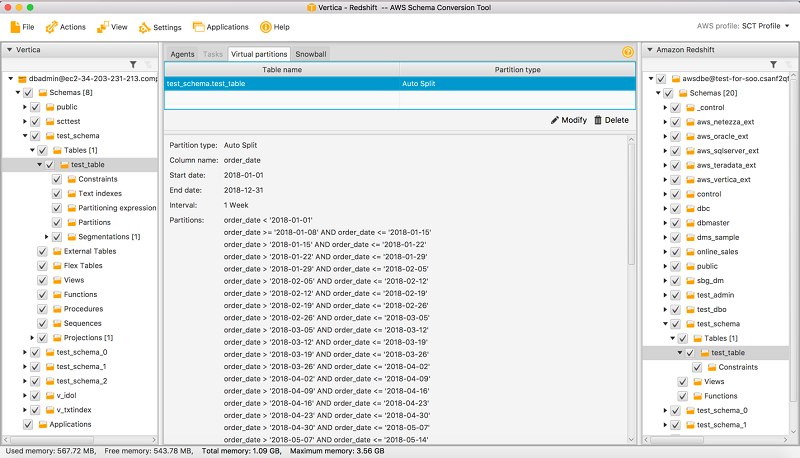Sort by Table name column header
Viewport: 800px width, 458px height.
pos(282,69)
